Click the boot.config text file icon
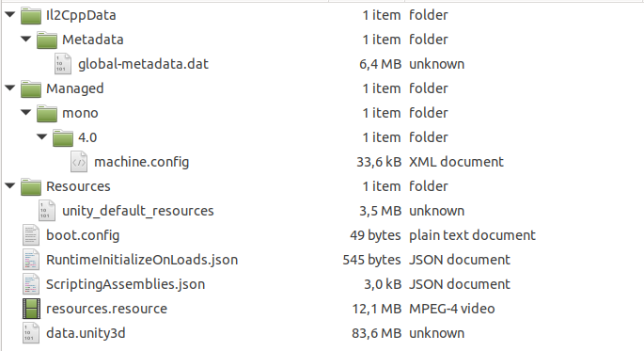644x351 pixels. [x=31, y=235]
